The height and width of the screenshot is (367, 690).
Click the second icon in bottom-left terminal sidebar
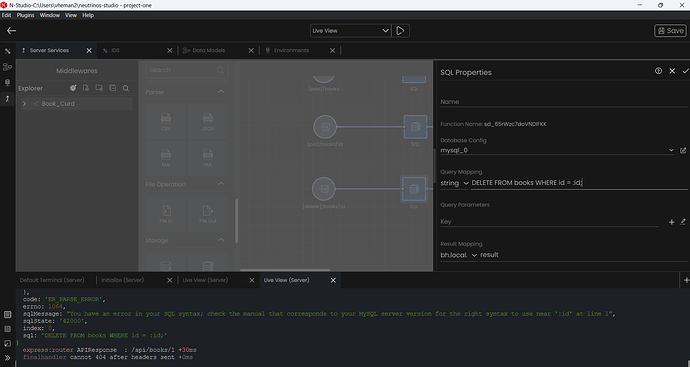click(7, 329)
